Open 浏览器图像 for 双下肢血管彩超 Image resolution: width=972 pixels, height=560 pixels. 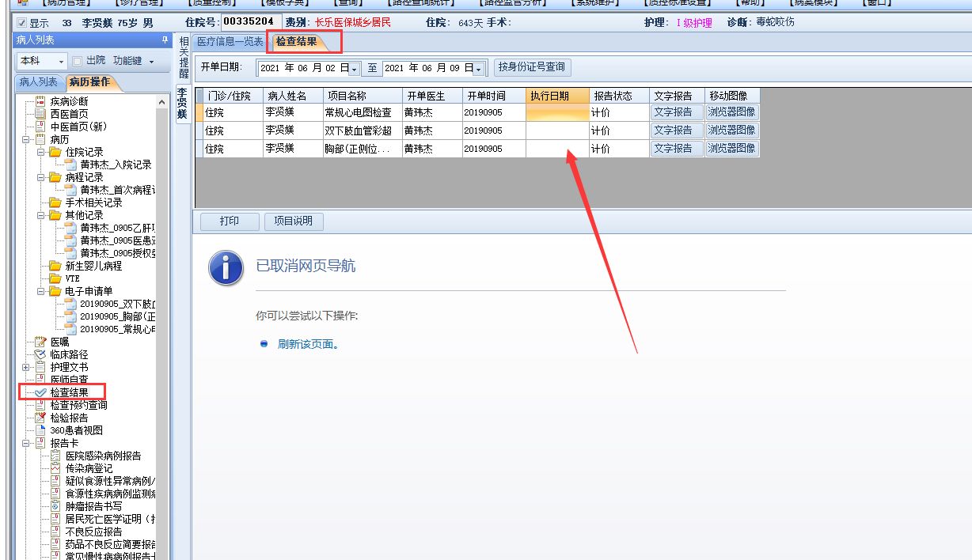pos(732,131)
